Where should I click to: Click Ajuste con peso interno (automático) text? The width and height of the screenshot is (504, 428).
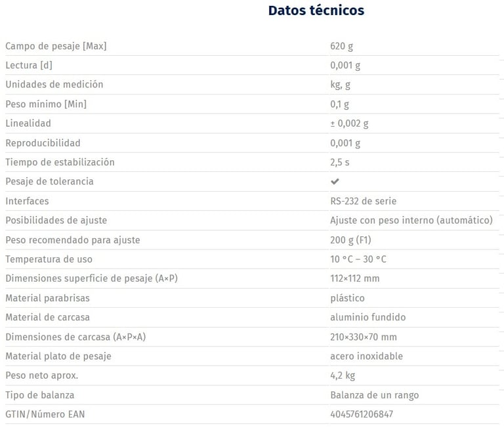pos(411,220)
